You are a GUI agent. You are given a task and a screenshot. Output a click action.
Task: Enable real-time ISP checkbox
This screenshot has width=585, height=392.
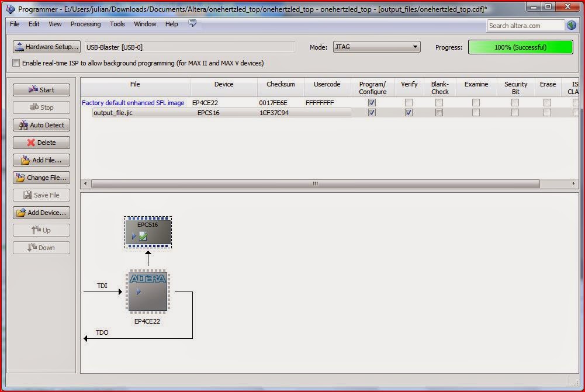pos(16,63)
